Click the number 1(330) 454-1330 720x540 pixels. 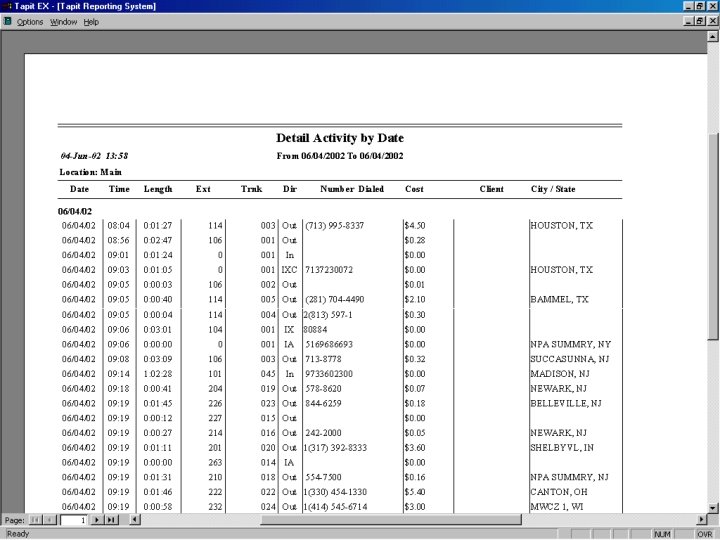(x=335, y=492)
